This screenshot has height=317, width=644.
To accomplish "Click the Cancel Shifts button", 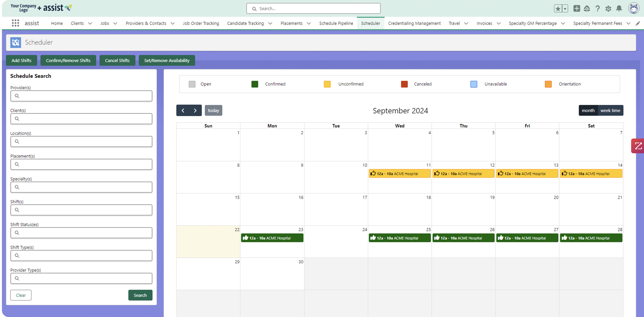I will [x=117, y=60].
